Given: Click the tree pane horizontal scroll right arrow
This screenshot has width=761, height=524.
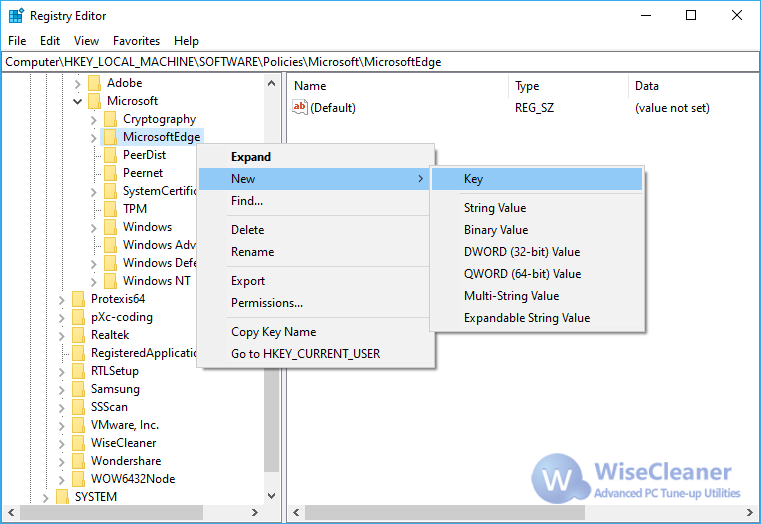Looking at the screenshot, I should (x=255, y=512).
